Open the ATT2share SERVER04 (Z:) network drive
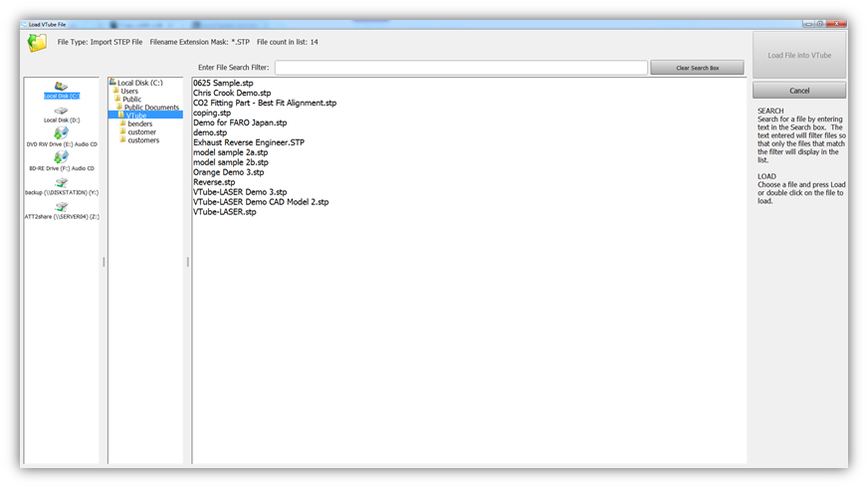Image resolution: width=868 pixels, height=488 pixels. [62, 207]
